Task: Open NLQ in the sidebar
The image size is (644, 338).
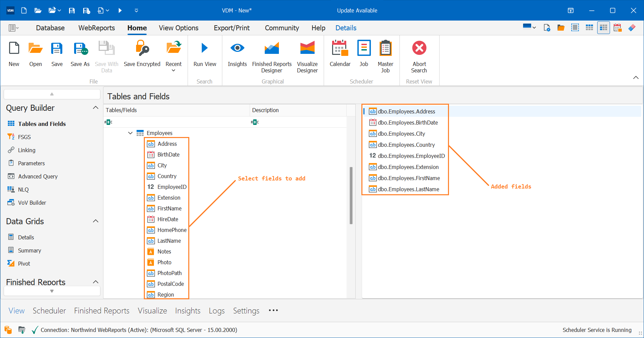Action: (x=23, y=190)
